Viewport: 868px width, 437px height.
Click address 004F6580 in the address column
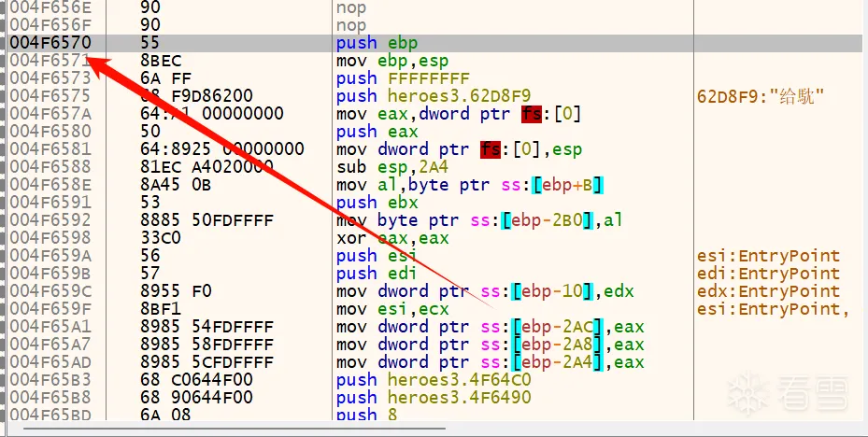[x=49, y=132]
